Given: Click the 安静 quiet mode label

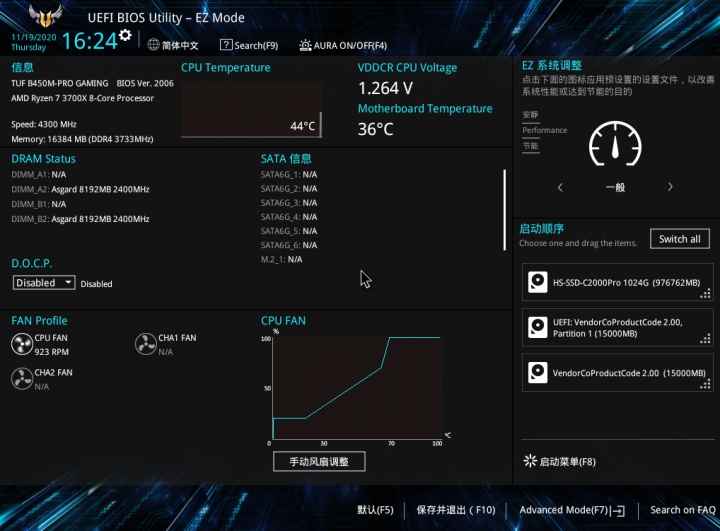Looking at the screenshot, I should [x=530, y=114].
